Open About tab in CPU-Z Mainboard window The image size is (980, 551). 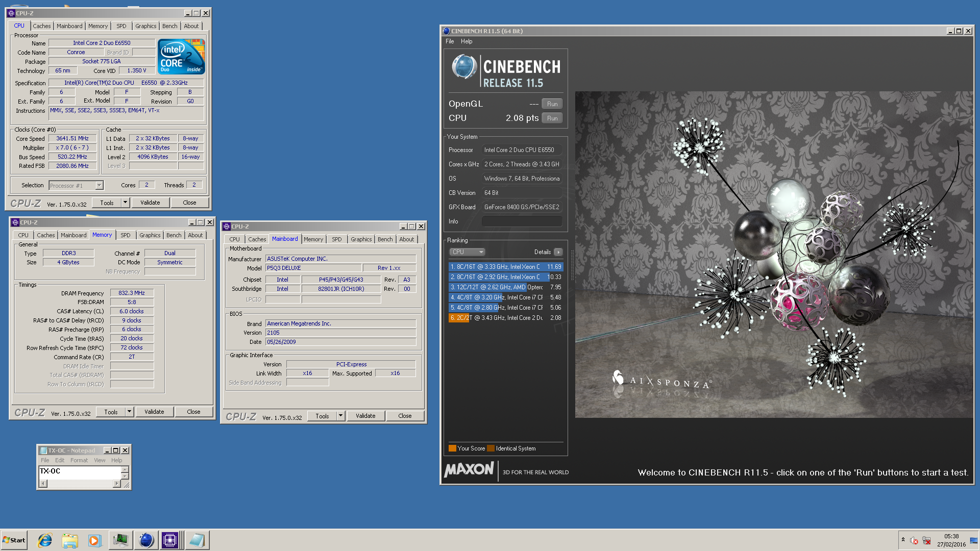click(x=407, y=239)
